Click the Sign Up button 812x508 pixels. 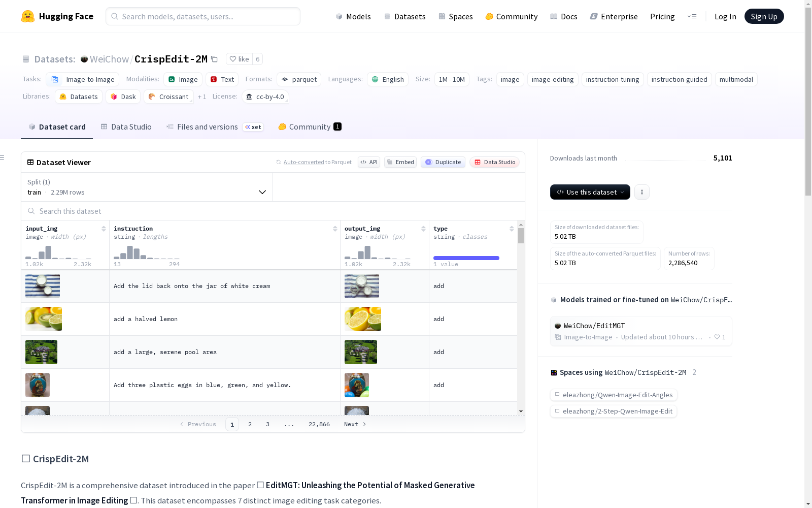pos(764,16)
